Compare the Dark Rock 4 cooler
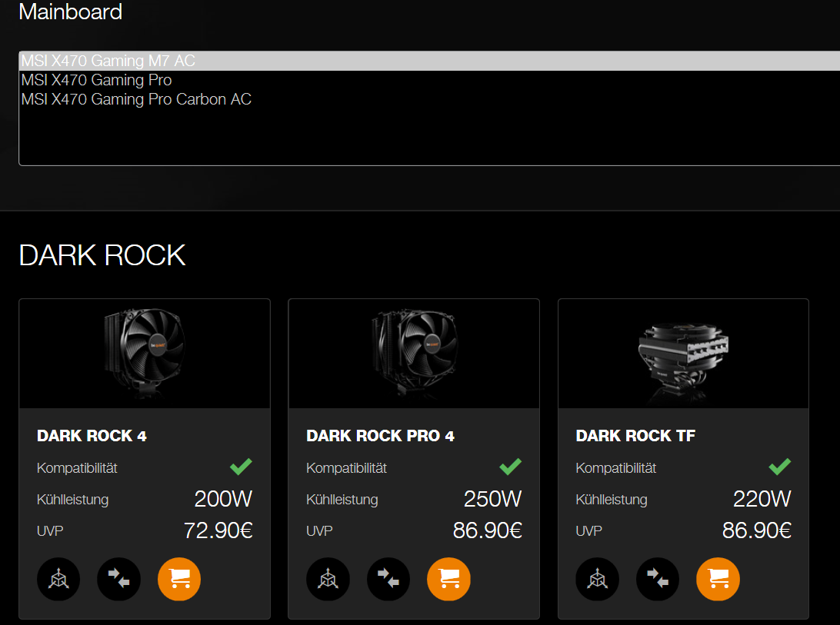 (x=119, y=579)
